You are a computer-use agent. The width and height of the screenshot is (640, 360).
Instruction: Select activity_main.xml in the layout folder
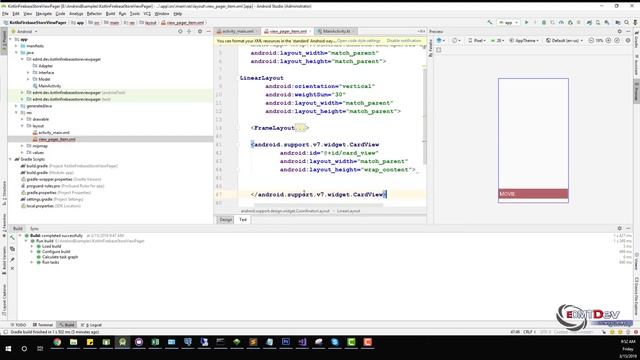(x=53, y=133)
